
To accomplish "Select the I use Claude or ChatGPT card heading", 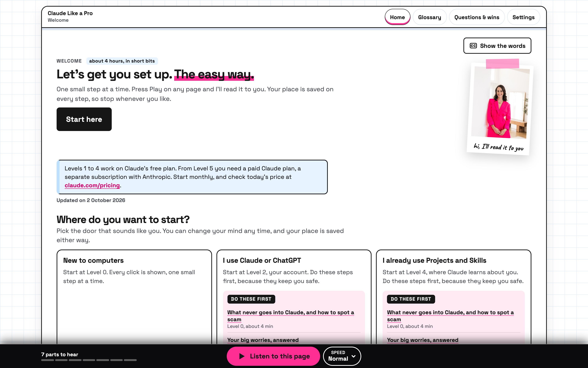I will click(x=262, y=260).
